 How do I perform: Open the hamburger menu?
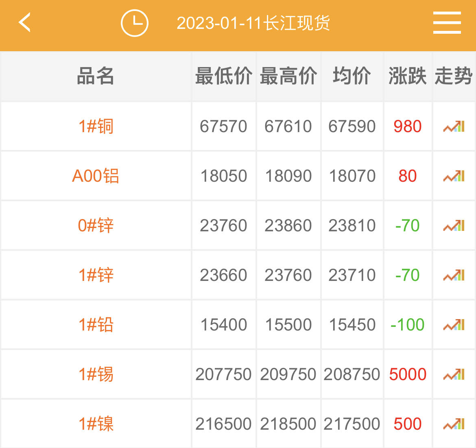tap(447, 23)
